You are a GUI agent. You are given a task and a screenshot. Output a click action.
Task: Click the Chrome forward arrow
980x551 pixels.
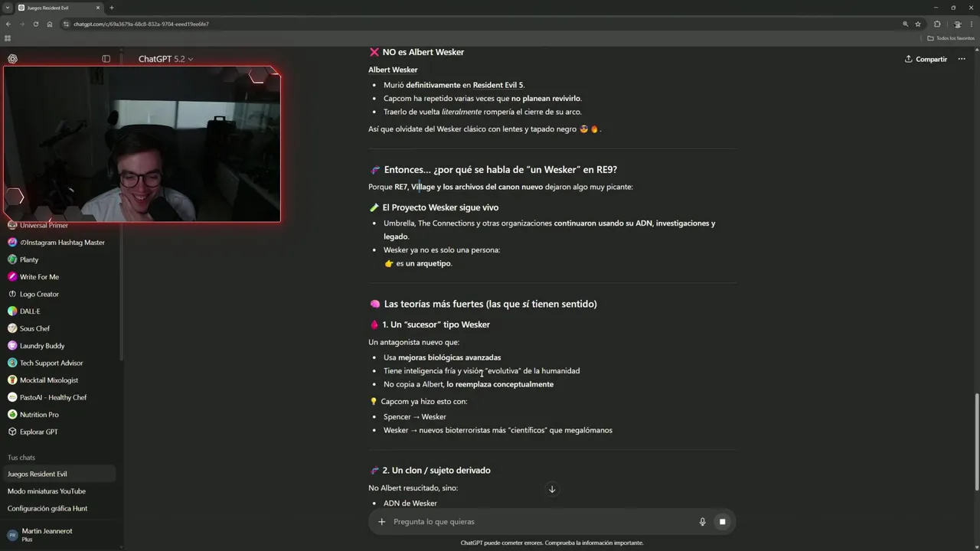click(22, 24)
